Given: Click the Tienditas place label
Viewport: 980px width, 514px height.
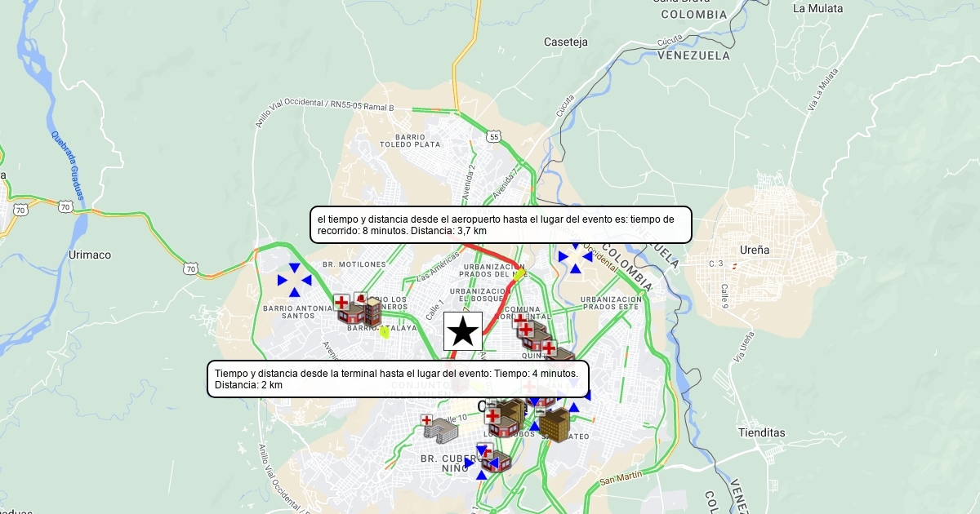Looking at the screenshot, I should (x=760, y=432).
